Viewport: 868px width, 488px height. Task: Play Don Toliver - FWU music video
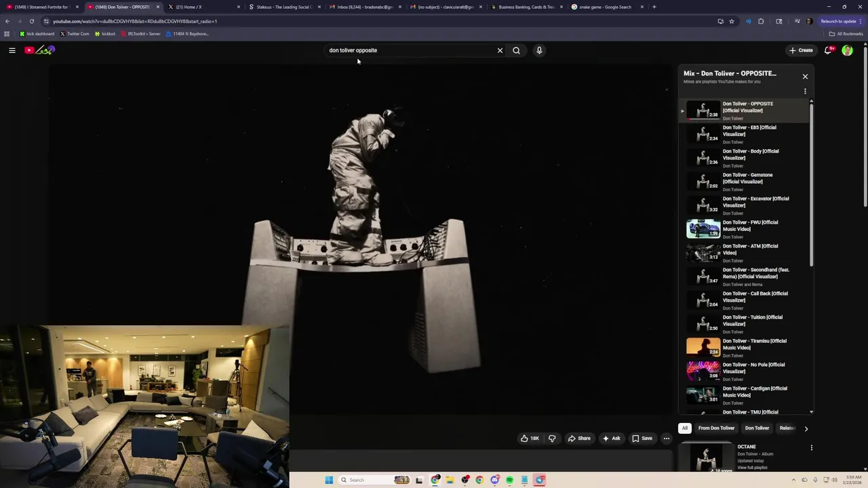click(x=744, y=229)
